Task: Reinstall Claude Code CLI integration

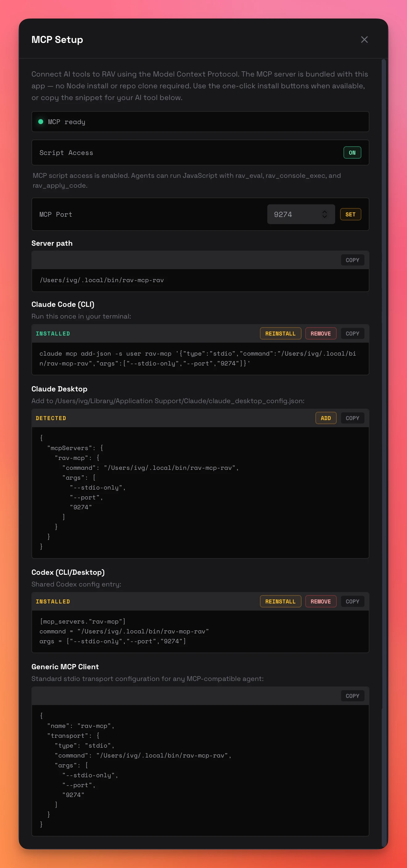Action: [x=280, y=334]
